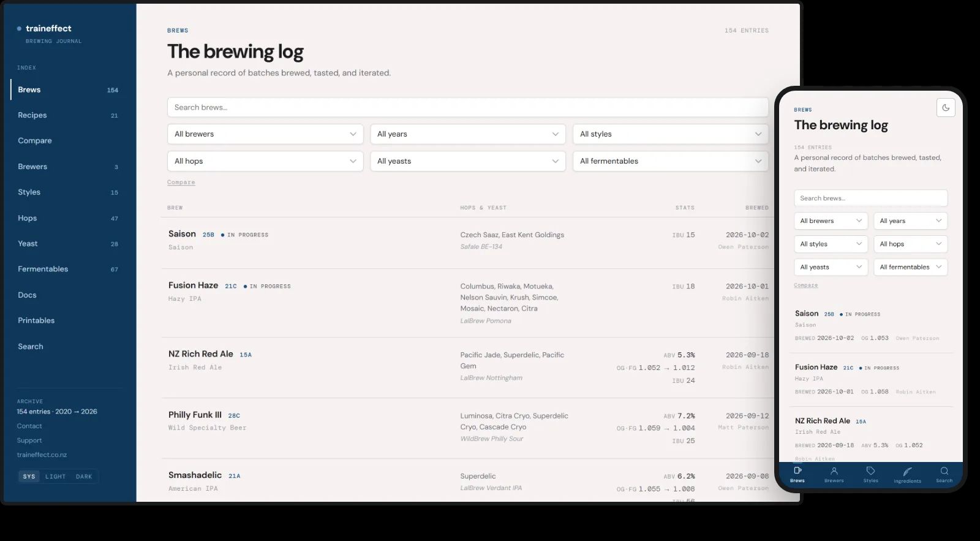The image size is (980, 541).
Task: Click LalBrew Pomona yeast name
Action: [486, 321]
